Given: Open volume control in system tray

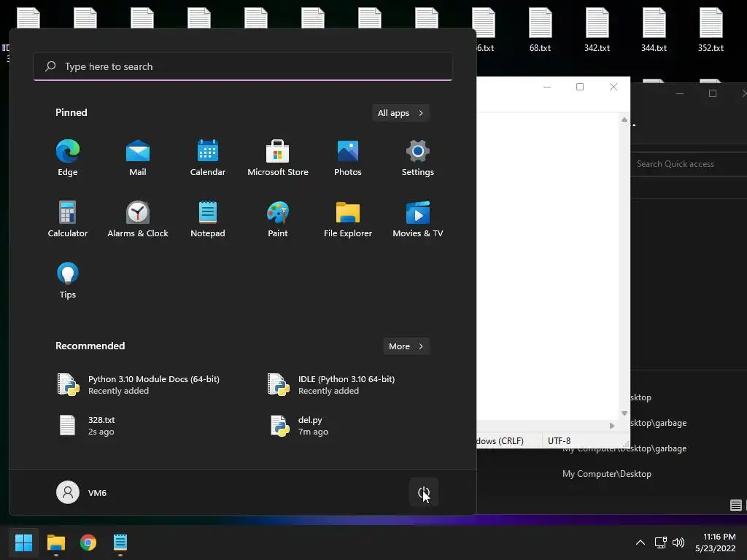Looking at the screenshot, I should click(x=678, y=542).
